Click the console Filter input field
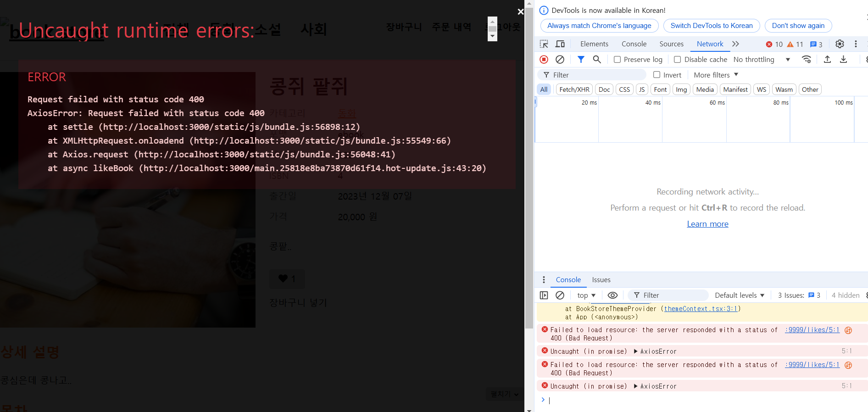This screenshot has height=412, width=868. 668,295
